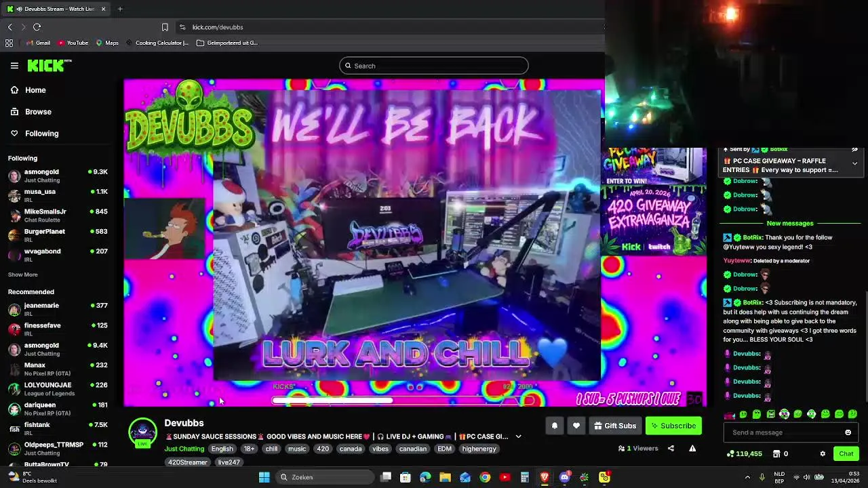This screenshot has width=868, height=488.
Task: Click the Gift Subs button
Action: [614, 426]
